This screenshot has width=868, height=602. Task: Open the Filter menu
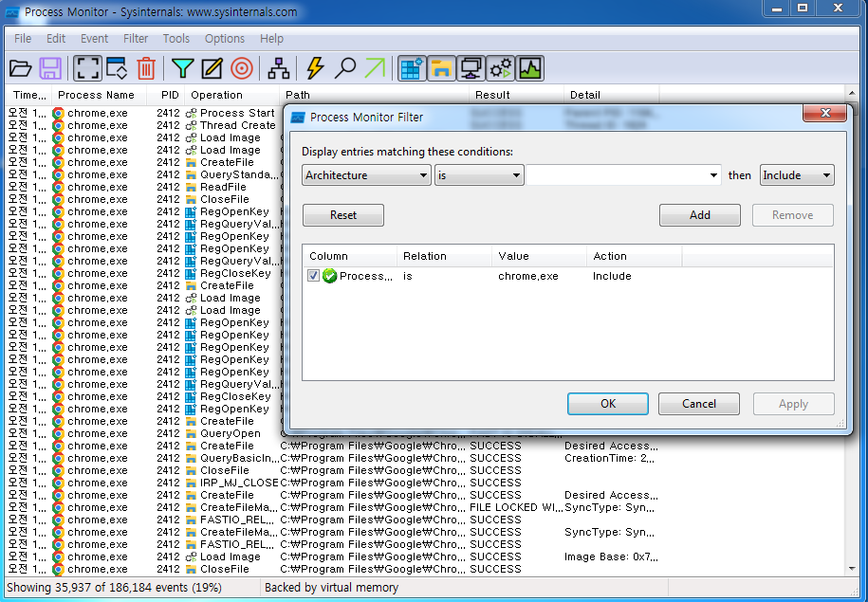[136, 38]
